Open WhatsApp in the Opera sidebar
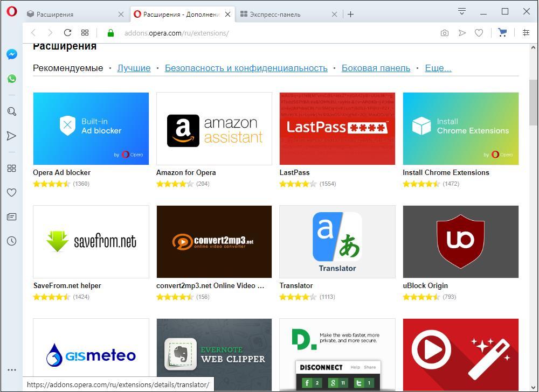Screen dimensions: 539x392 click(x=11, y=79)
